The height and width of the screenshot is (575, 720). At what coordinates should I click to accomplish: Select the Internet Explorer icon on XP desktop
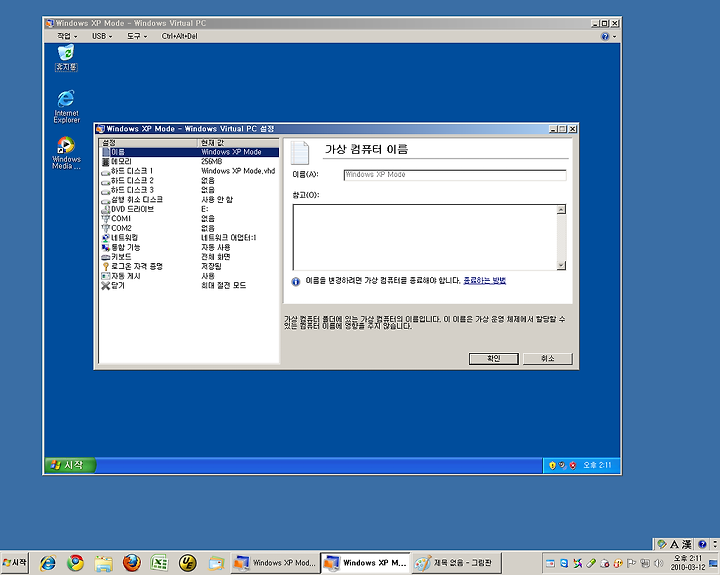66,107
